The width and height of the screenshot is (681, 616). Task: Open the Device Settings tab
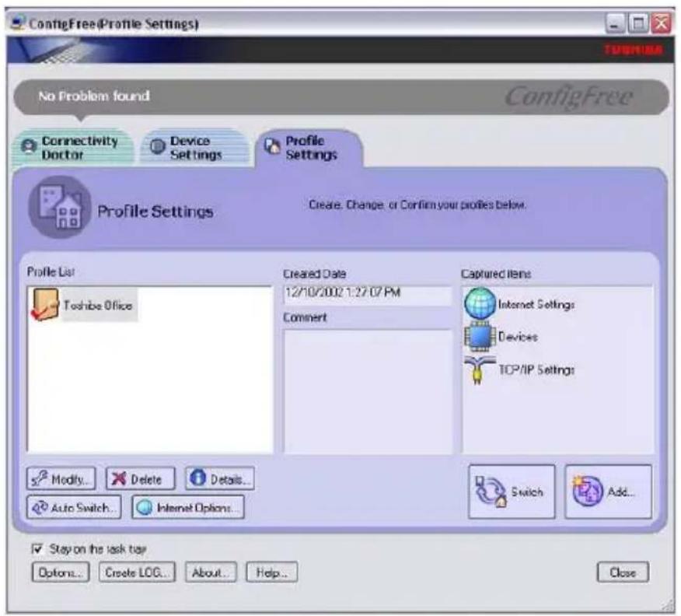[195, 147]
